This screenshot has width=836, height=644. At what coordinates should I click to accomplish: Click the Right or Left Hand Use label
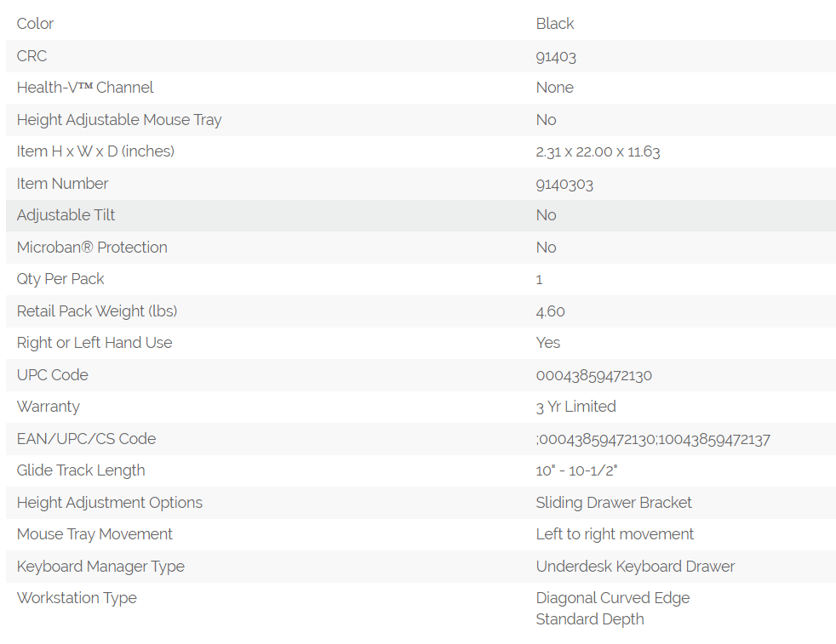pyautogui.click(x=94, y=343)
